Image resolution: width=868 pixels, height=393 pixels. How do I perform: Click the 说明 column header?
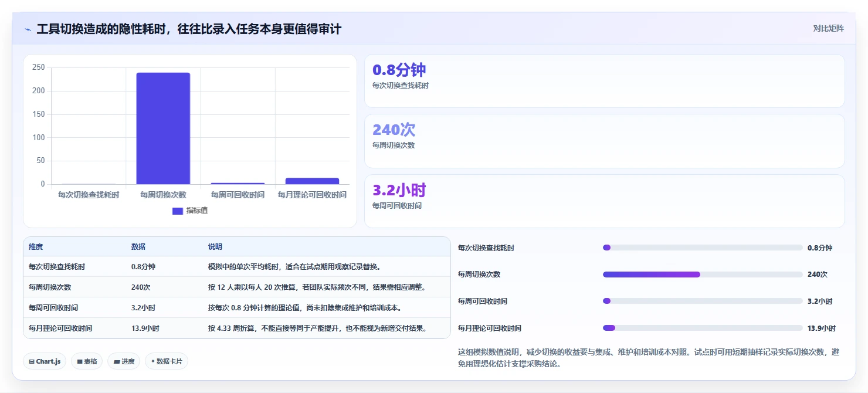tap(215, 247)
